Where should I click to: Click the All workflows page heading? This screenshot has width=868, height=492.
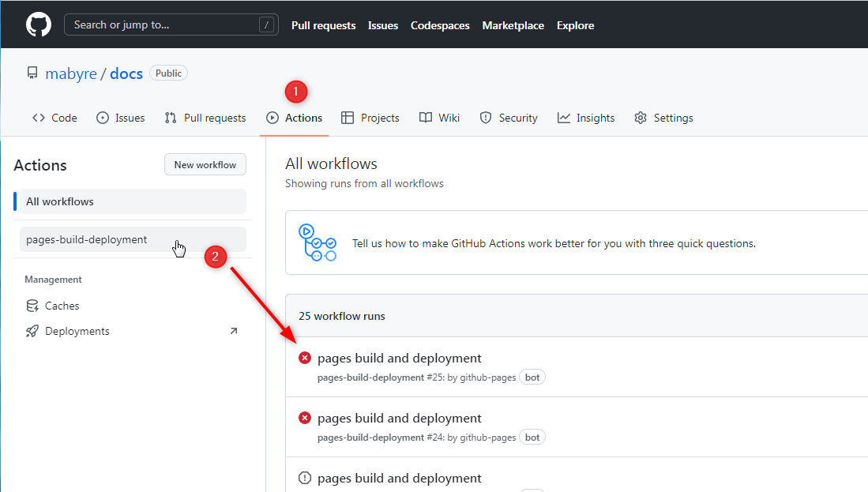[x=331, y=163]
